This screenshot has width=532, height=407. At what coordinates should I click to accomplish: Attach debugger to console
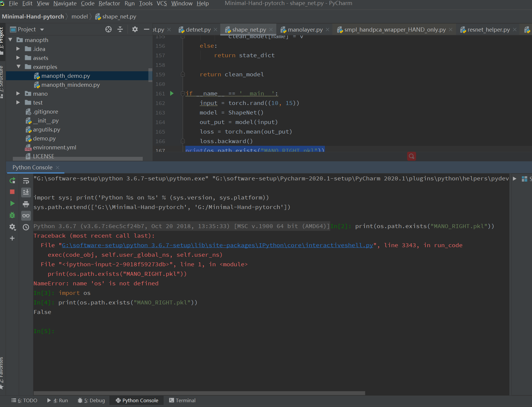point(12,215)
